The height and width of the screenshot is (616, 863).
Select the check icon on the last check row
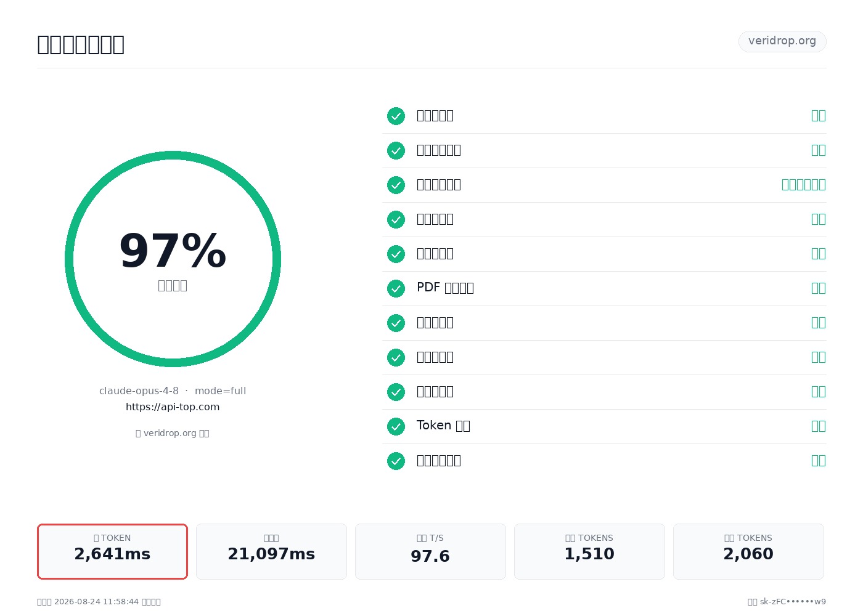point(396,461)
